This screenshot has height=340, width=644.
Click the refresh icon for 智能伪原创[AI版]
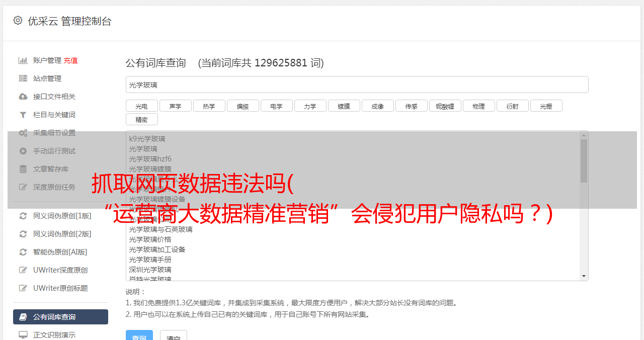23,252
